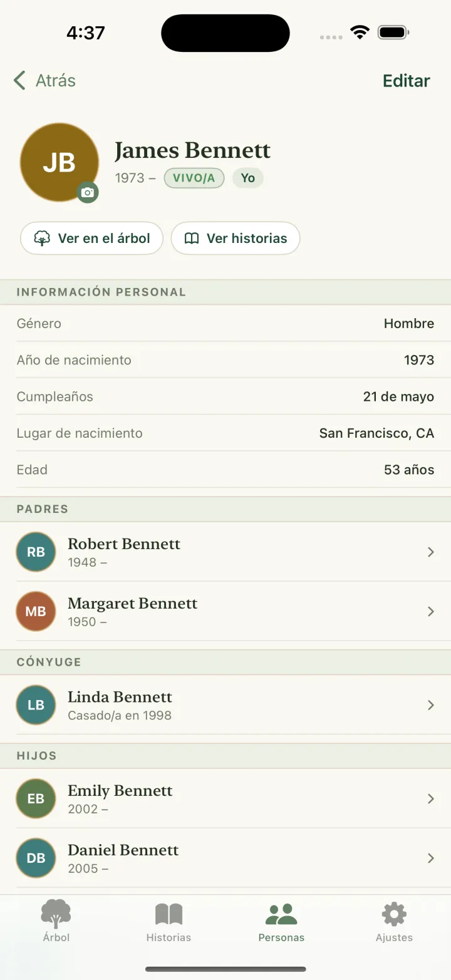Tap the JB profile avatar
Viewport: 451px width, 980px height.
[x=60, y=162]
